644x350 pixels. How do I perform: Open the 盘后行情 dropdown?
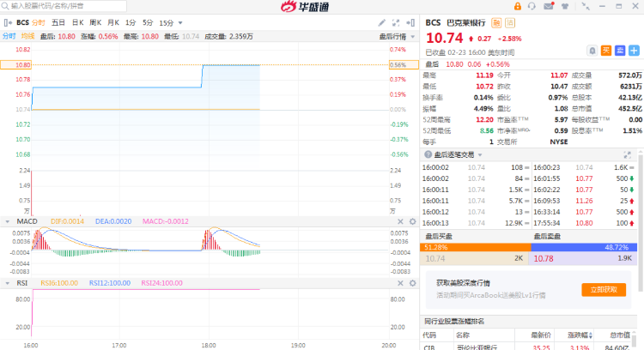tap(397, 37)
